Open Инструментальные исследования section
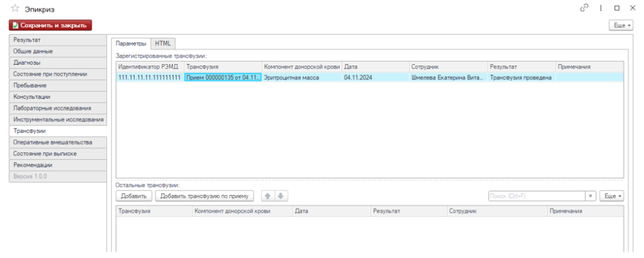644x258 pixels. [57, 120]
